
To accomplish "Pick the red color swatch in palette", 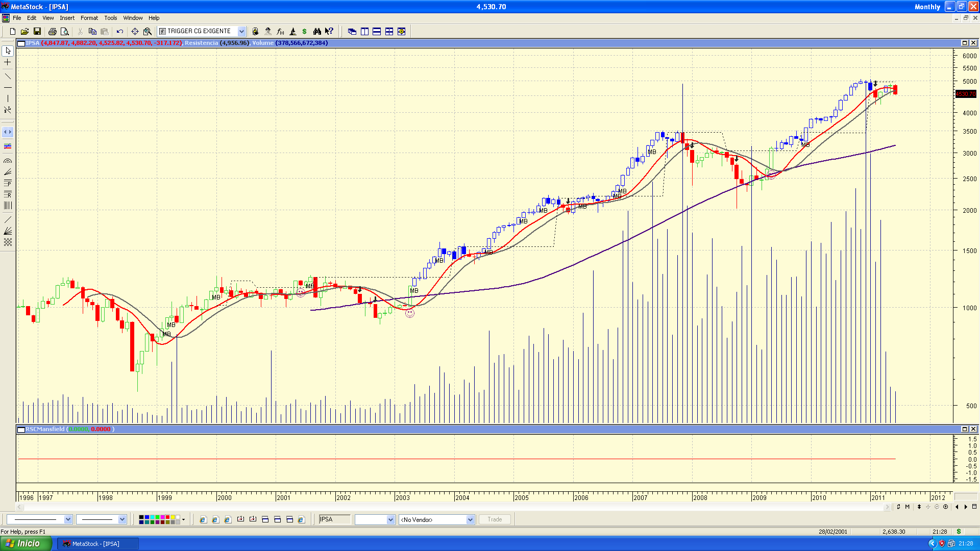I will 168,517.
